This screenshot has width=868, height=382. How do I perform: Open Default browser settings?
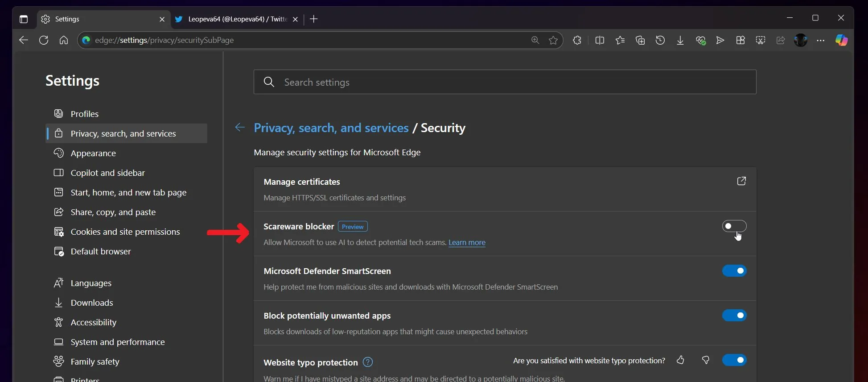pyautogui.click(x=126, y=251)
